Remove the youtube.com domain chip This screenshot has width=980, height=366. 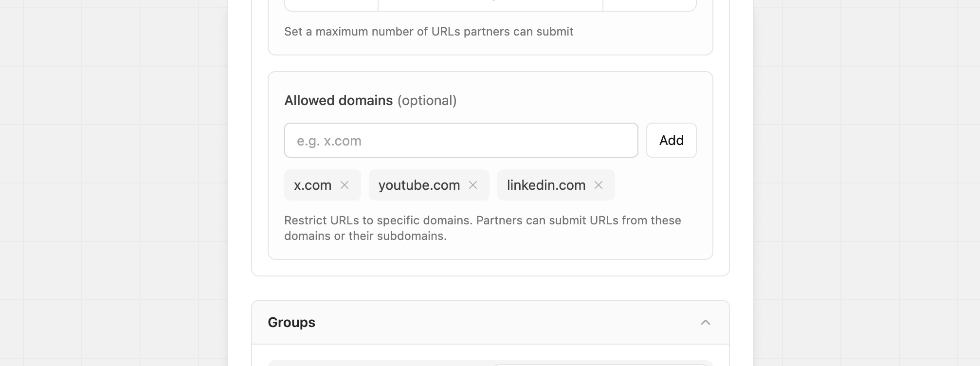click(473, 185)
